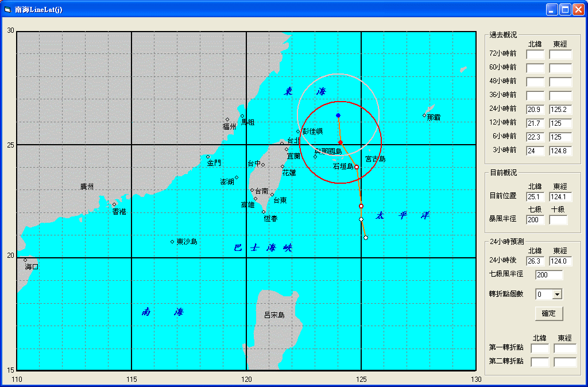Focus the 6小時前 東經 field showing 125
This screenshot has width=588, height=387.
click(x=560, y=137)
